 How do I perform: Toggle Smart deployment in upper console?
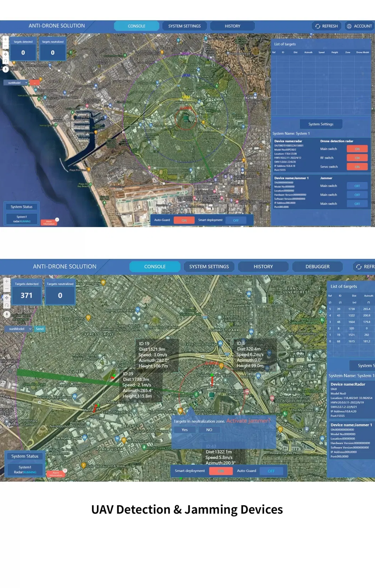tap(235, 220)
